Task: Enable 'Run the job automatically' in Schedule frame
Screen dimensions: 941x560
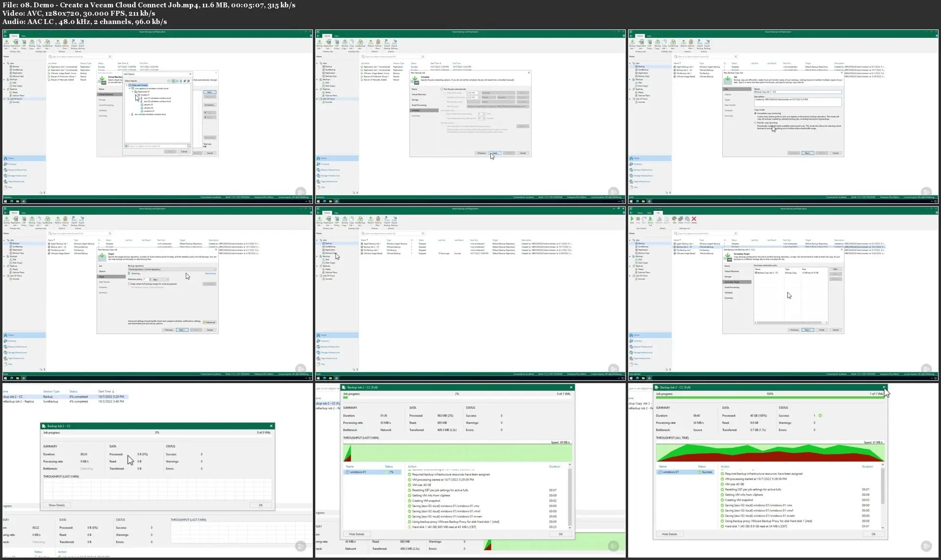Action: pyautogui.click(x=442, y=89)
